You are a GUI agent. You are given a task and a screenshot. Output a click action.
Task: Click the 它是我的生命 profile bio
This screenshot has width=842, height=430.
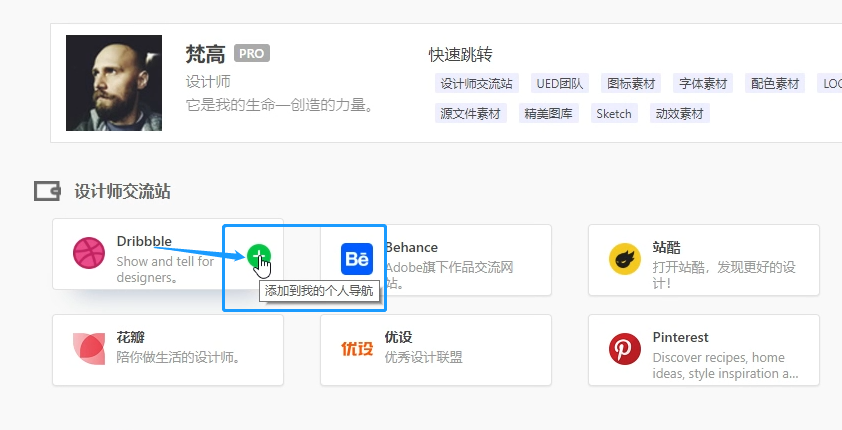pyautogui.click(x=280, y=105)
